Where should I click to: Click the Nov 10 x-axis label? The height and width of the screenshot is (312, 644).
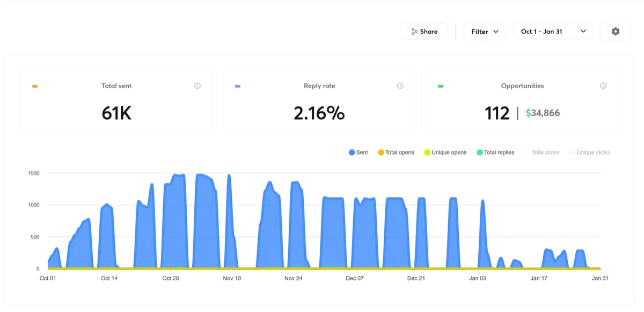pyautogui.click(x=232, y=278)
